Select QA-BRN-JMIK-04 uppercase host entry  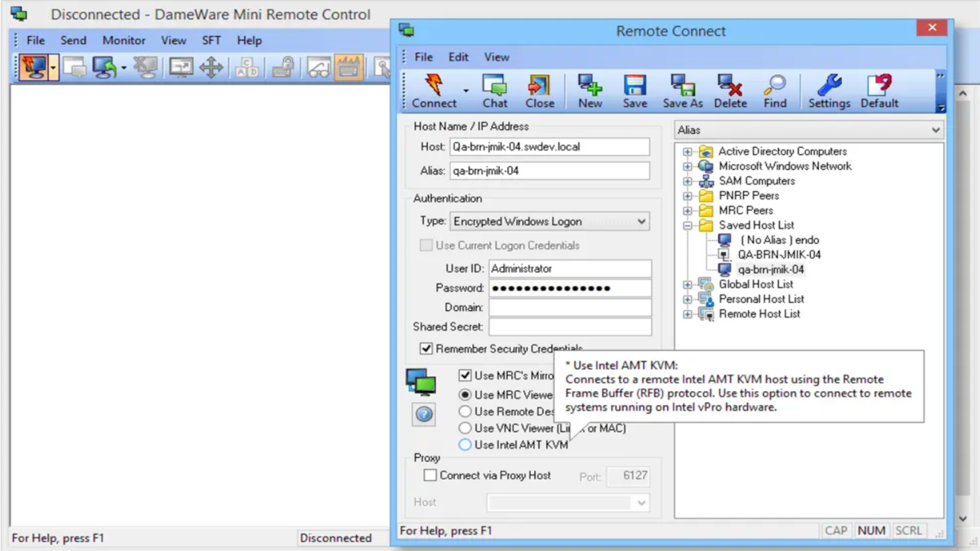pos(779,255)
